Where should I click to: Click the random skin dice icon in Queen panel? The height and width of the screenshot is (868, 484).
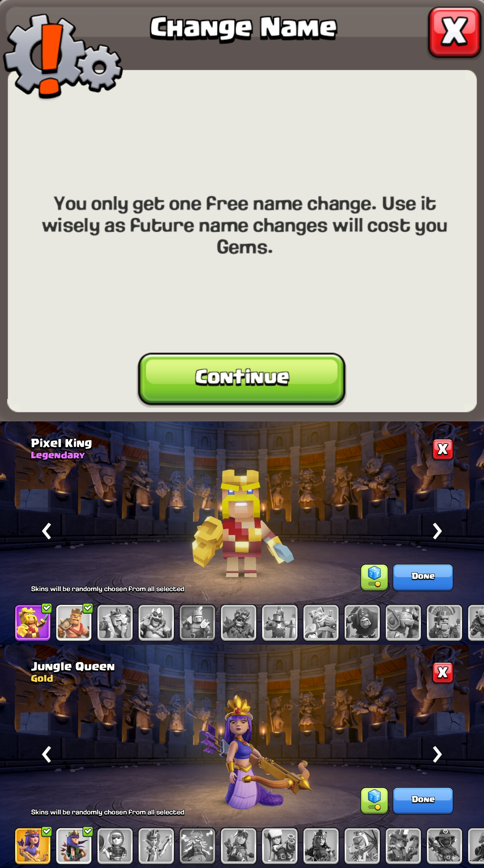(374, 801)
